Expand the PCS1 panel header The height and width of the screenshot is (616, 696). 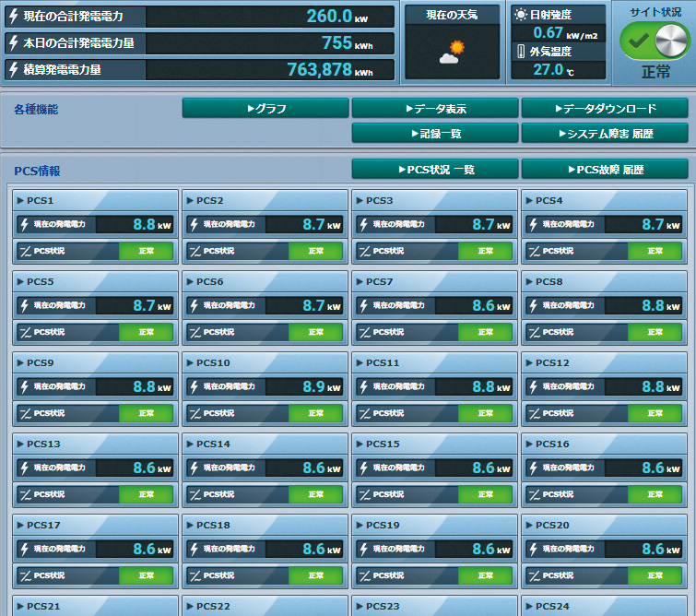(96, 200)
